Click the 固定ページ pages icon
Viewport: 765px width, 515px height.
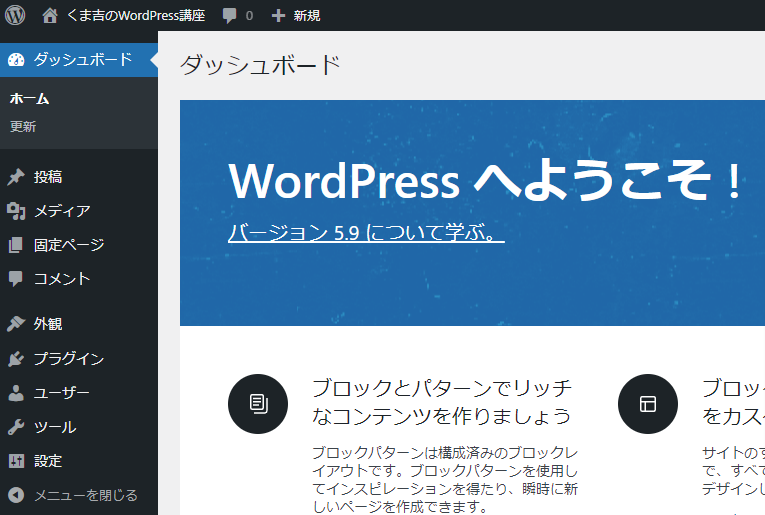coord(15,245)
